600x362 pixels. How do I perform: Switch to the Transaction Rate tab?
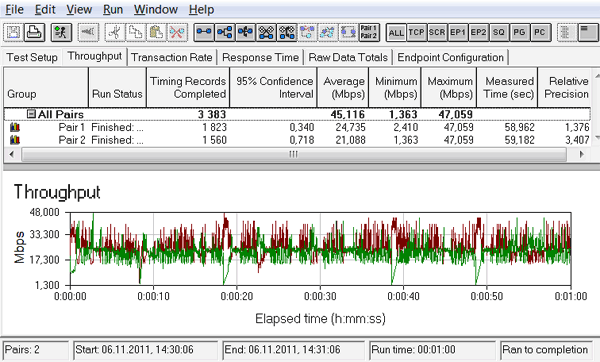pos(171,57)
